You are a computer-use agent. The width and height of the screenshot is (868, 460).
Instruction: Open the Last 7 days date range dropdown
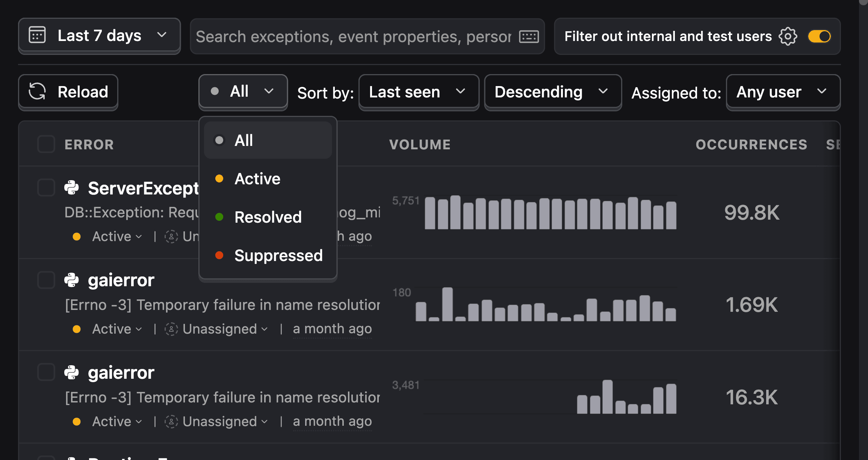click(x=99, y=36)
